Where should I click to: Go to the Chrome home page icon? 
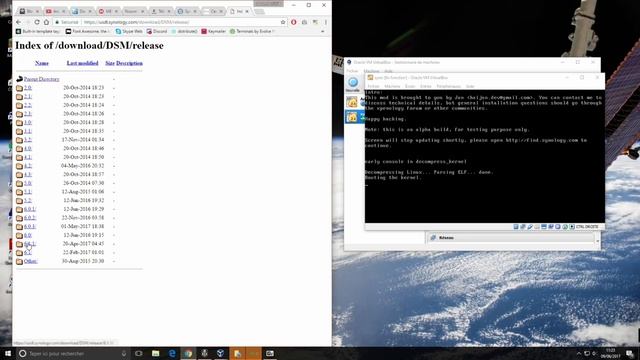(x=46, y=22)
